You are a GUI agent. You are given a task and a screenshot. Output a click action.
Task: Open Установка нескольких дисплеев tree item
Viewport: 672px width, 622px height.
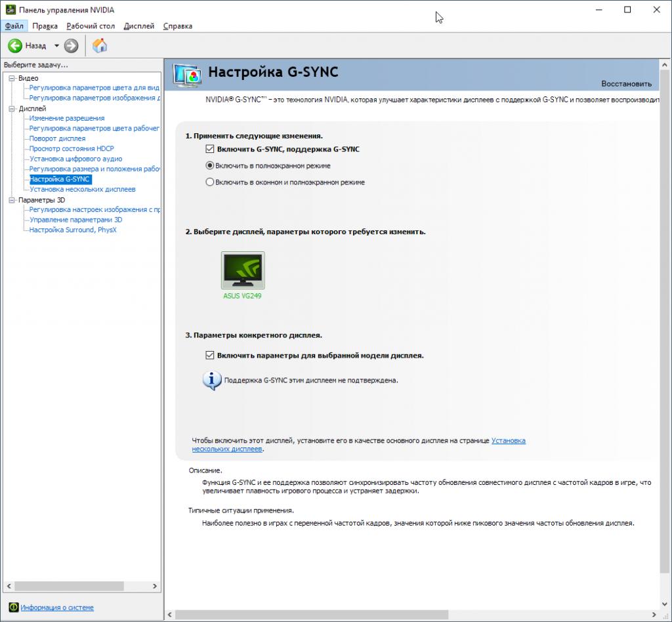83,190
